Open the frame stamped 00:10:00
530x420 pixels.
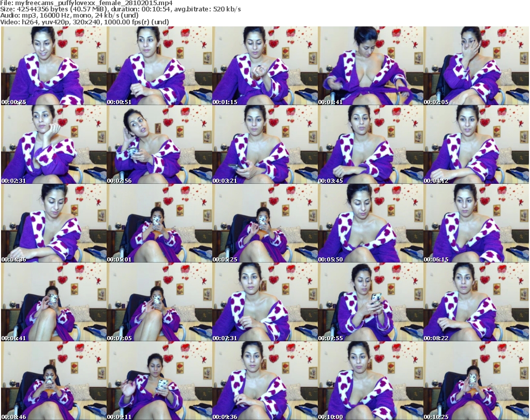click(x=371, y=381)
